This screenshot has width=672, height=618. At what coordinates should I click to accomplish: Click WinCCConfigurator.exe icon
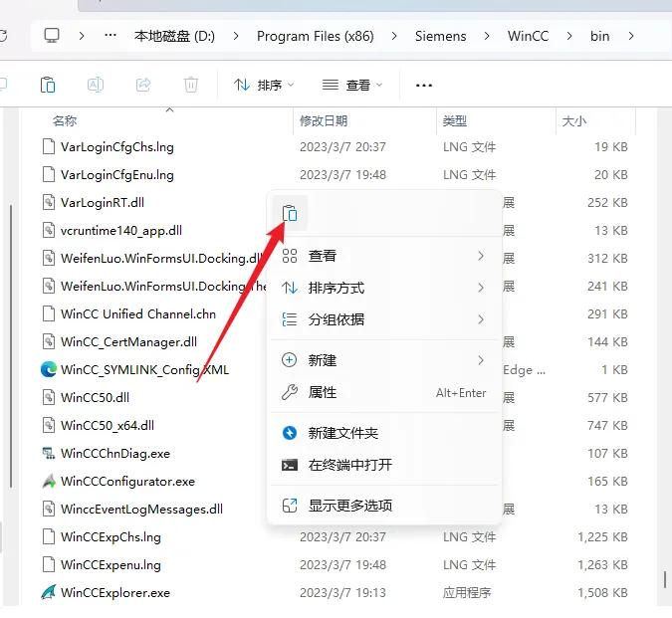tap(49, 481)
